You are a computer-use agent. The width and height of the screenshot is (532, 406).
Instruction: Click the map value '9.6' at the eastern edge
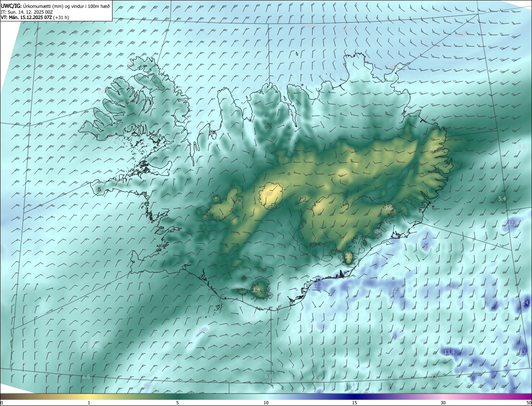[x=522, y=147]
